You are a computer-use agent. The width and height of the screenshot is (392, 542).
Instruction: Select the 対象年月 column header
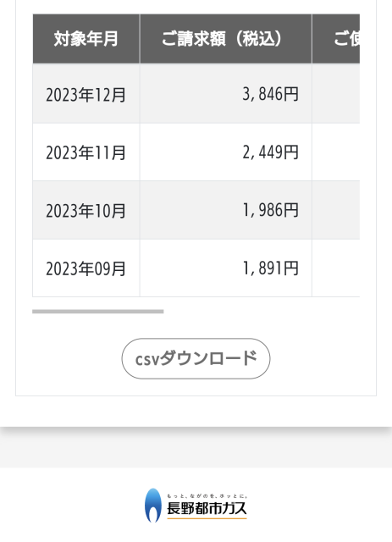tap(86, 39)
